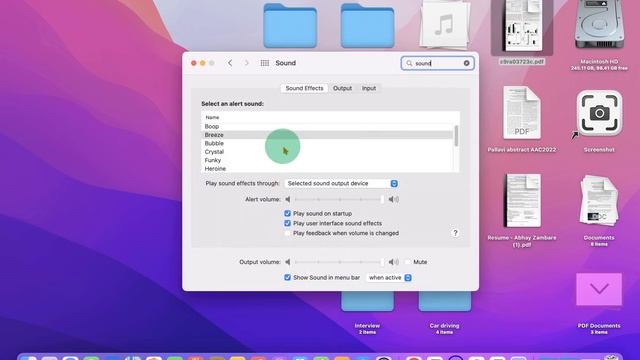Open the 'when active' dropdown
The width and height of the screenshot is (640, 360).
(389, 278)
